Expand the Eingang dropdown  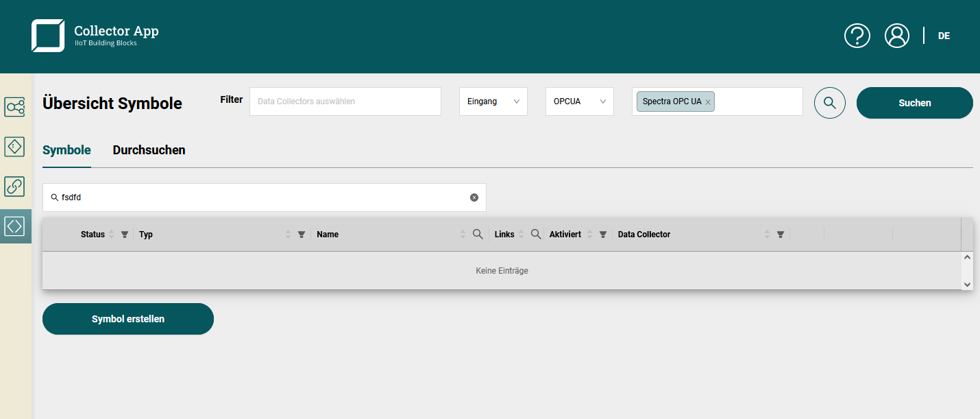point(493,101)
